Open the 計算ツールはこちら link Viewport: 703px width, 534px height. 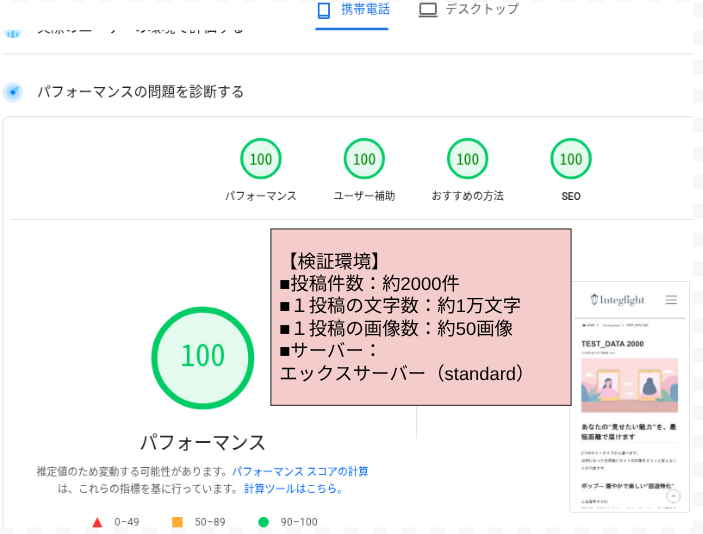pyautogui.click(x=293, y=489)
